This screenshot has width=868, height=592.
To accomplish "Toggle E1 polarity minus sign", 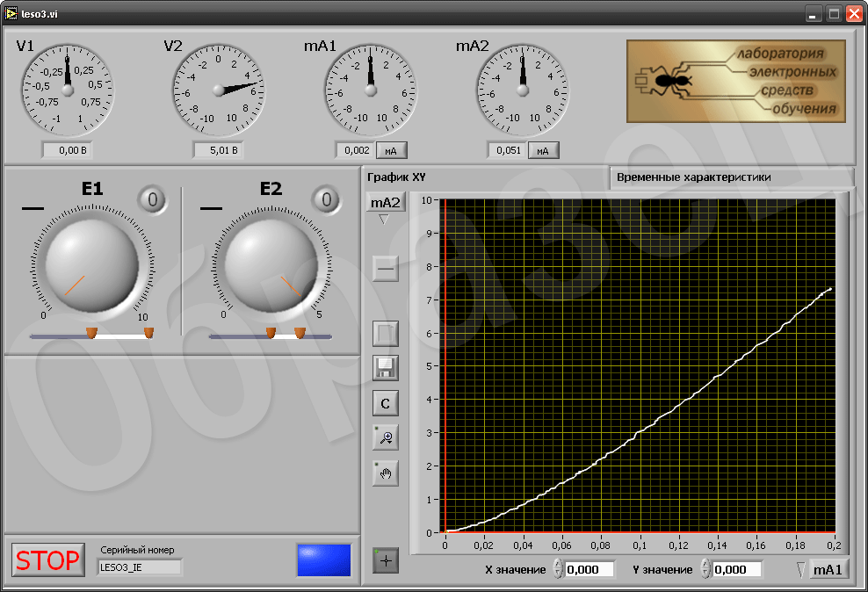I will [33, 208].
